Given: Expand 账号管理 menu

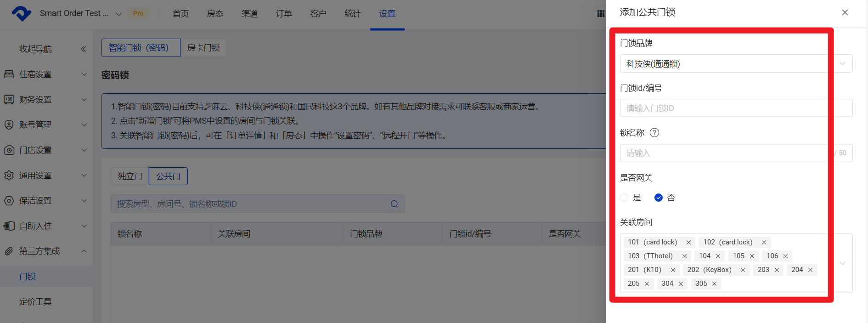Looking at the screenshot, I should pyautogui.click(x=84, y=125).
